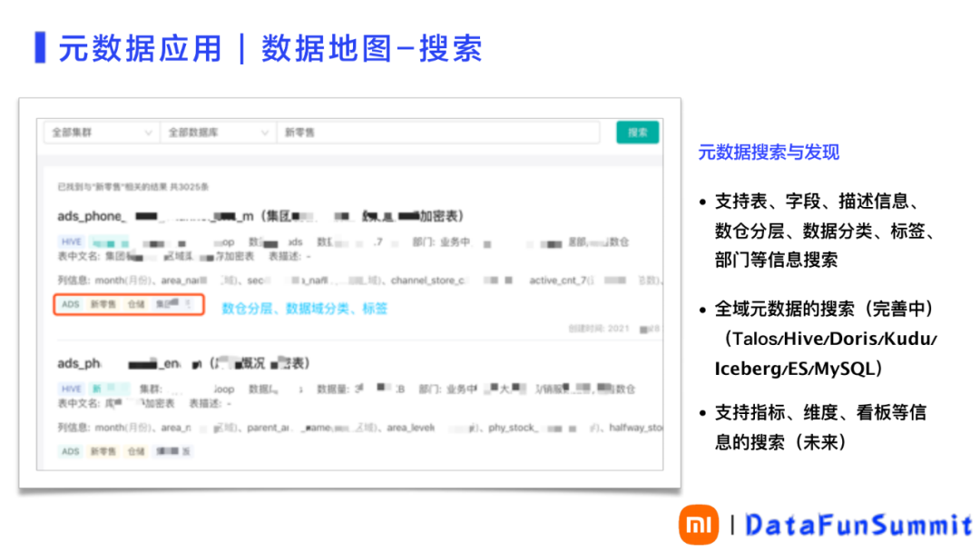Screen dimensions: 980x552
Task: Select the ADS tag in second result
Action: click(x=70, y=451)
